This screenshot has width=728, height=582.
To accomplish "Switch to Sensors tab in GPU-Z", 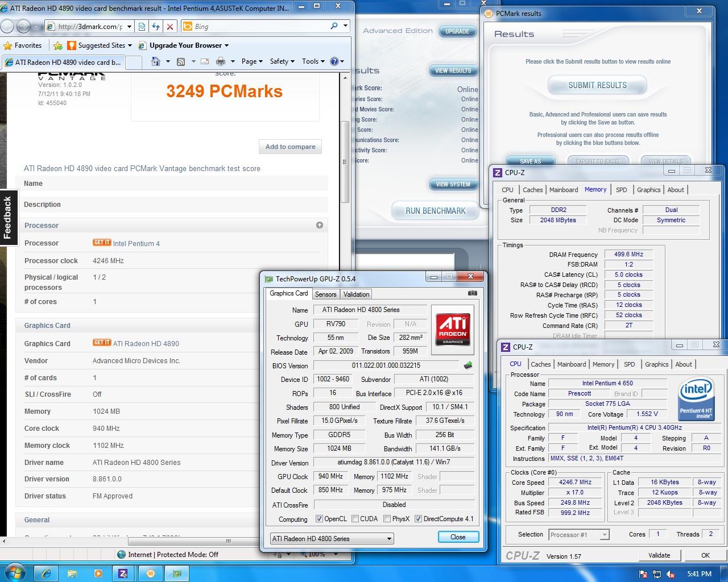I will (325, 294).
